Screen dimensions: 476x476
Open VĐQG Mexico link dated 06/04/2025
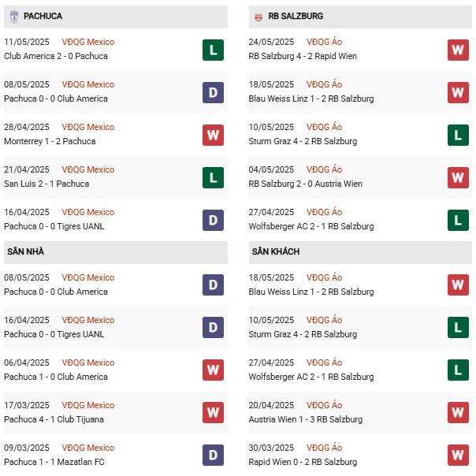87,363
